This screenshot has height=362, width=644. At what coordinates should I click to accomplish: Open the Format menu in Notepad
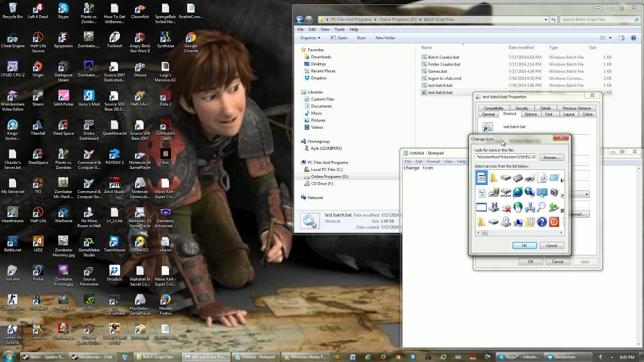point(433,161)
